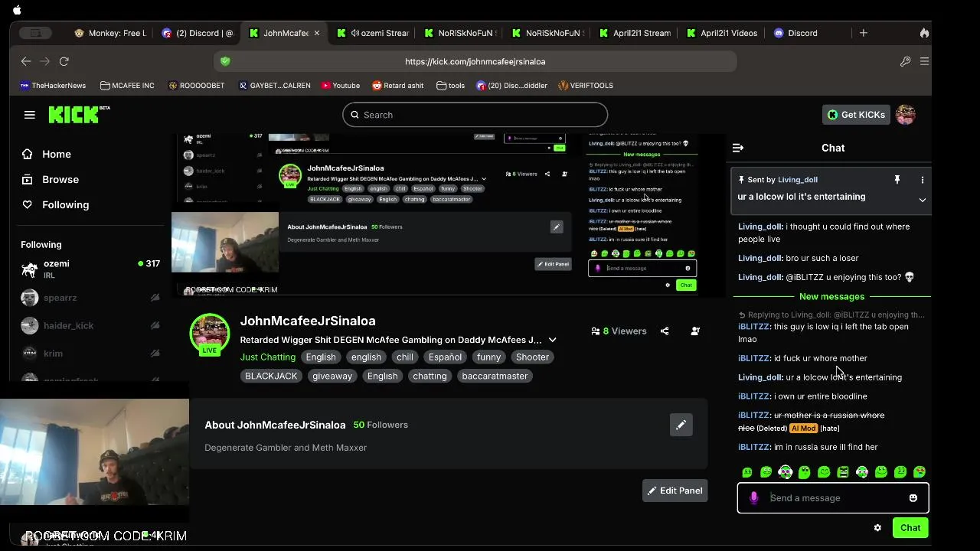980x551 pixels.
Task: Insert the headphones Kick emote third in row
Action: [x=786, y=472]
